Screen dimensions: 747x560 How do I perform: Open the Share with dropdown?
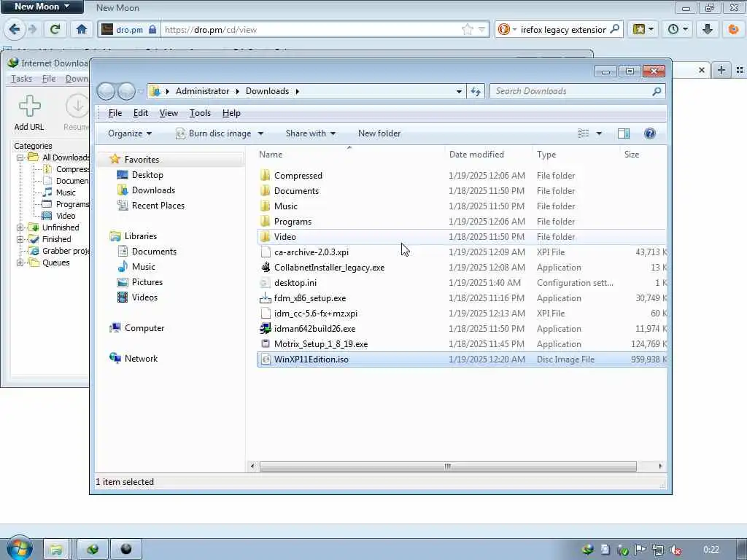click(x=311, y=133)
